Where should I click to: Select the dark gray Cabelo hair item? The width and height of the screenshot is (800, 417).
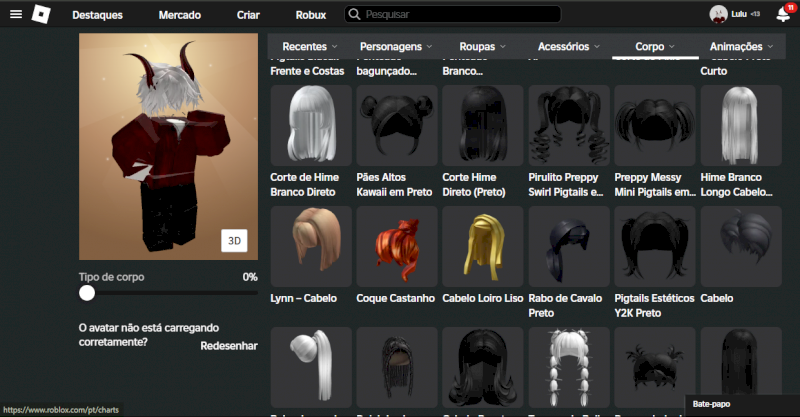tap(741, 247)
